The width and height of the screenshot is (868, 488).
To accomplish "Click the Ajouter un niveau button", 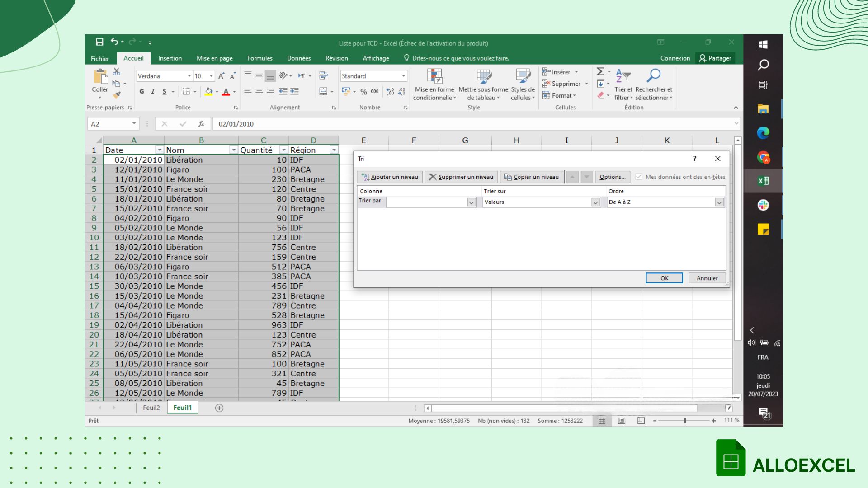I will [x=390, y=176].
